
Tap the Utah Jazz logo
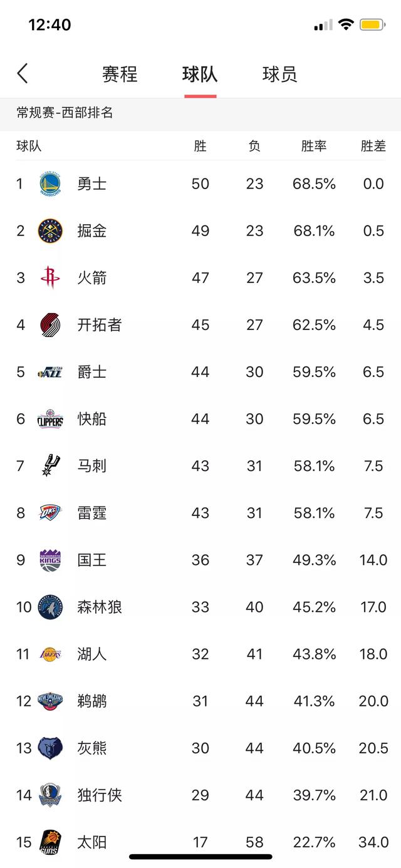pyautogui.click(x=50, y=372)
